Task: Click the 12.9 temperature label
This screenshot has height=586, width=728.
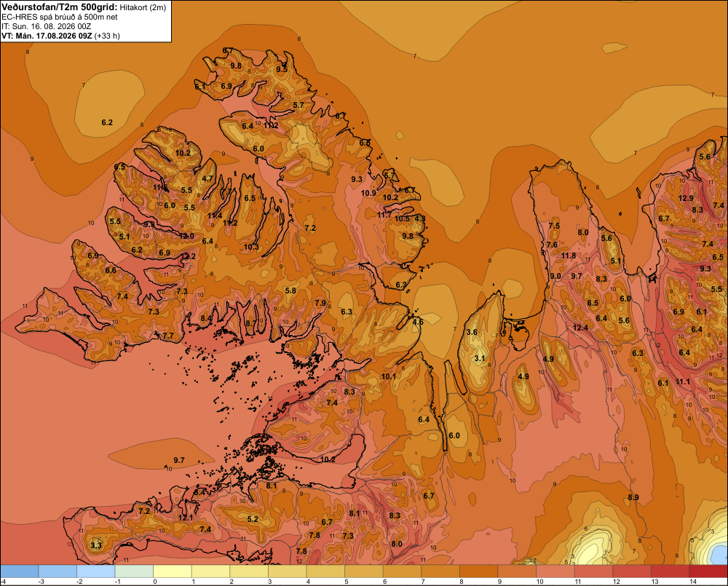Action: [686, 198]
